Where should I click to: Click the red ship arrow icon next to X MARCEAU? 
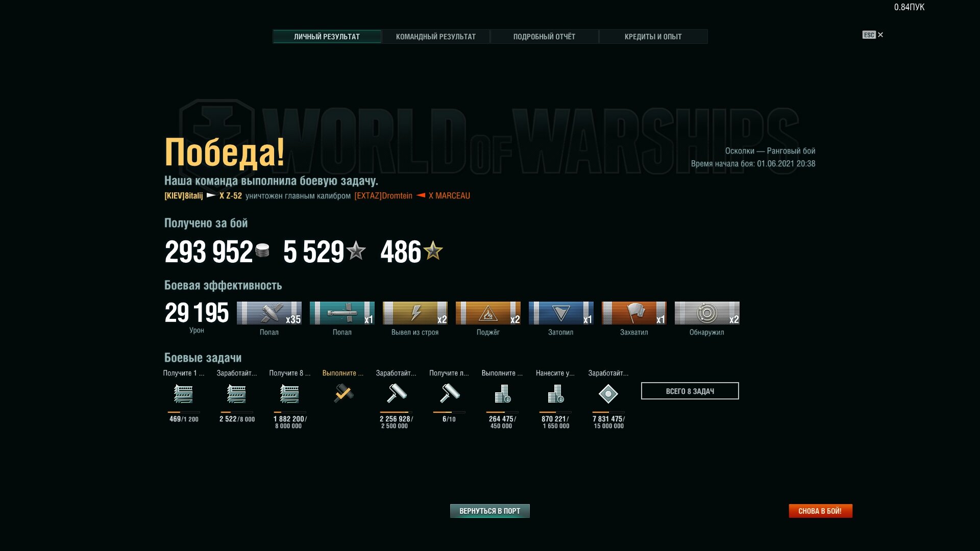click(x=421, y=195)
